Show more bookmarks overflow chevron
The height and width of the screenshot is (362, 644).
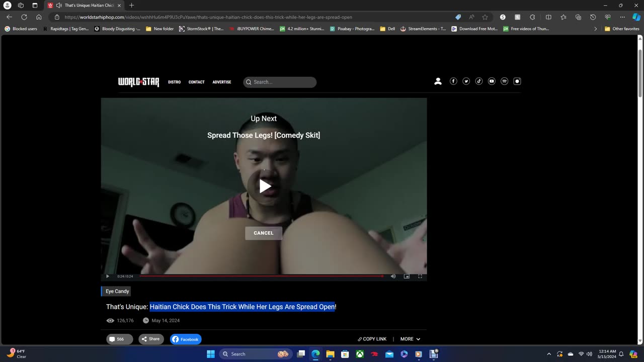[x=595, y=29]
